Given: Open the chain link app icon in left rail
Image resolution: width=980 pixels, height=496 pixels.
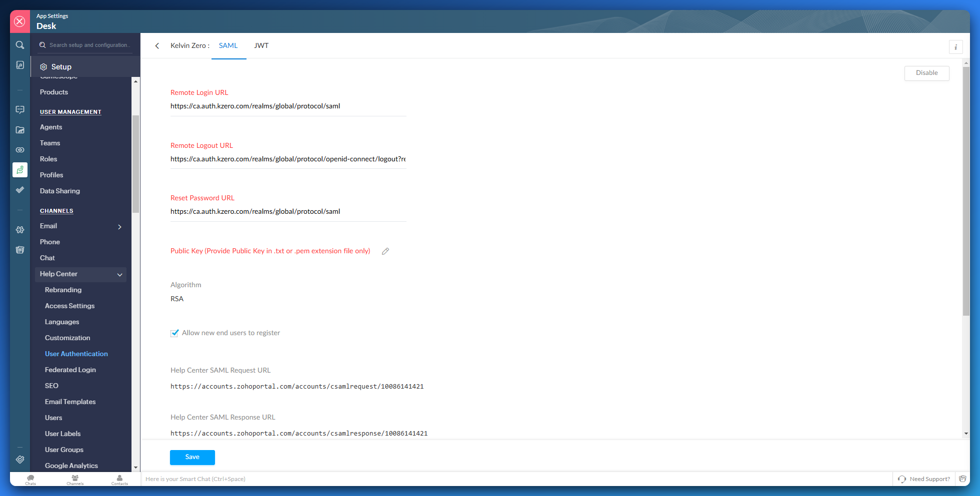Looking at the screenshot, I should [x=20, y=150].
